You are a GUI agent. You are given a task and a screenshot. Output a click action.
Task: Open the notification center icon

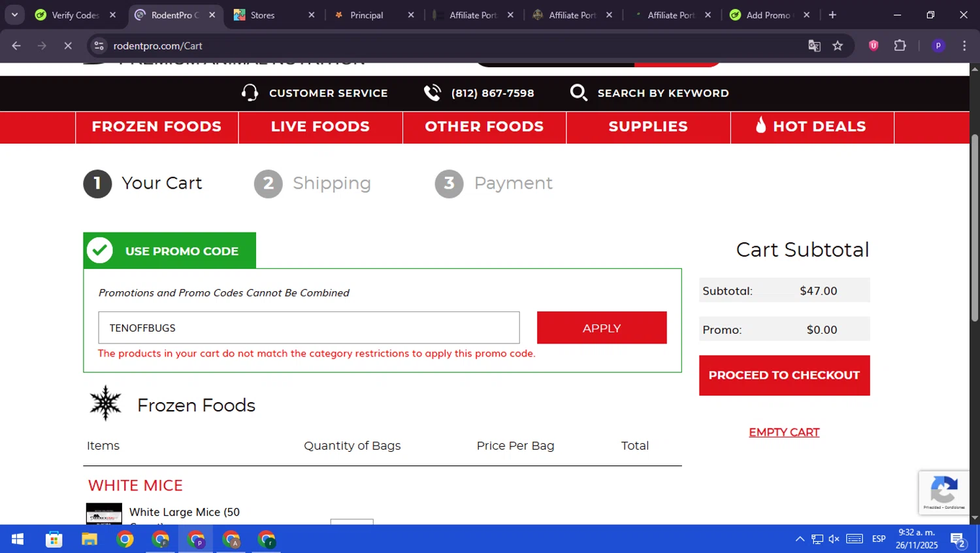tap(958, 539)
